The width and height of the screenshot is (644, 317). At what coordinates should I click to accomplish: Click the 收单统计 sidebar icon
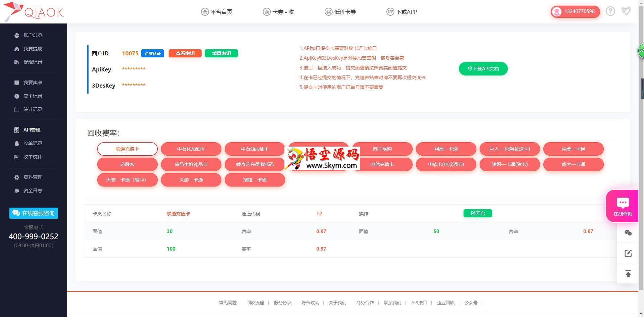[x=17, y=157]
